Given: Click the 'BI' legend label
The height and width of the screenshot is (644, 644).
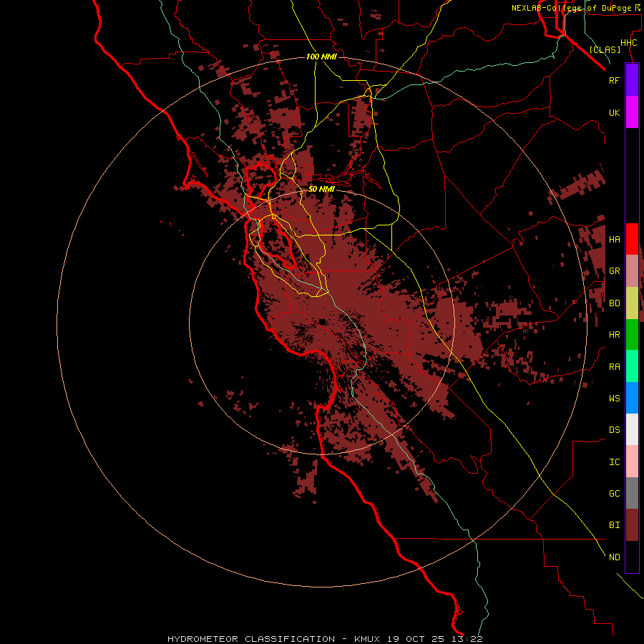Looking at the screenshot, I should tap(614, 525).
